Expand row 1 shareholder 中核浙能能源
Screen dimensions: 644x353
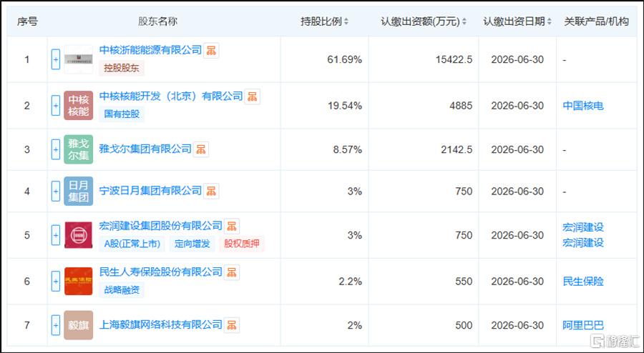(55, 59)
